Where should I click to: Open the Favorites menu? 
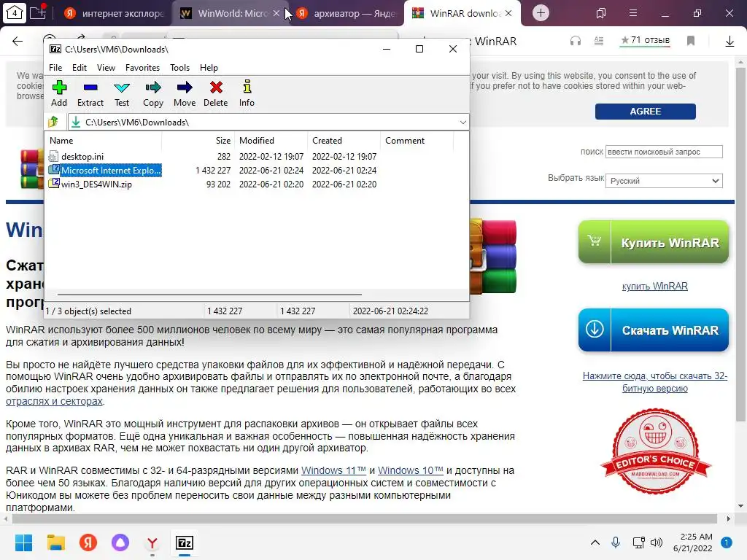tap(142, 68)
